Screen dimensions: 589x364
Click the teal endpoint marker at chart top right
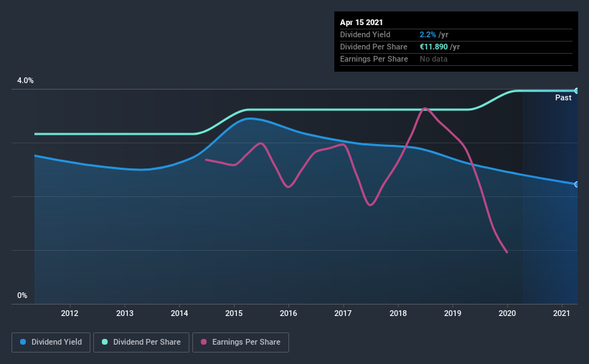[x=576, y=91]
